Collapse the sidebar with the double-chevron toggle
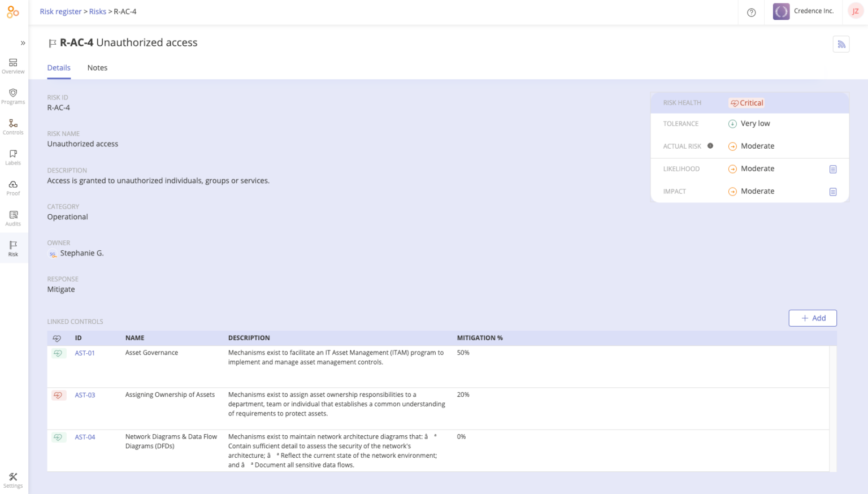This screenshot has height=494, width=868. (23, 42)
